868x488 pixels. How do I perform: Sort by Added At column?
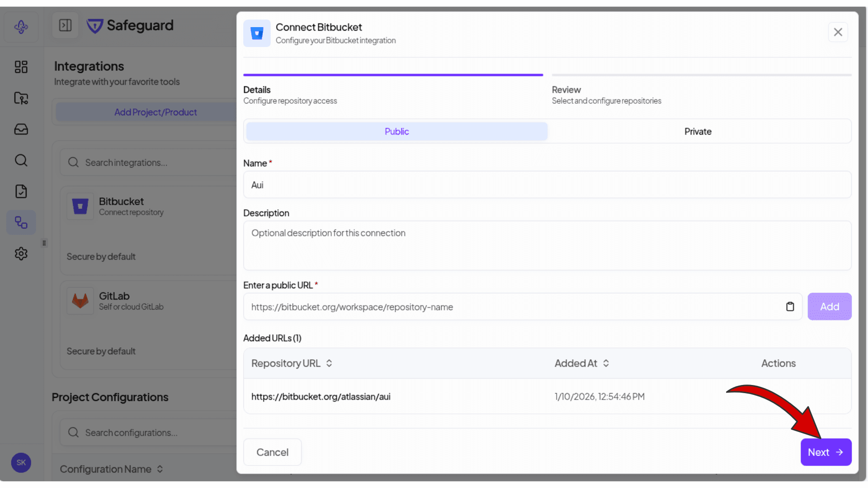(582, 363)
